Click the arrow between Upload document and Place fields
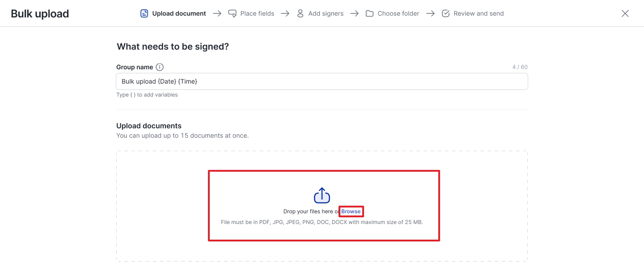The width and height of the screenshot is (644, 262). [217, 13]
